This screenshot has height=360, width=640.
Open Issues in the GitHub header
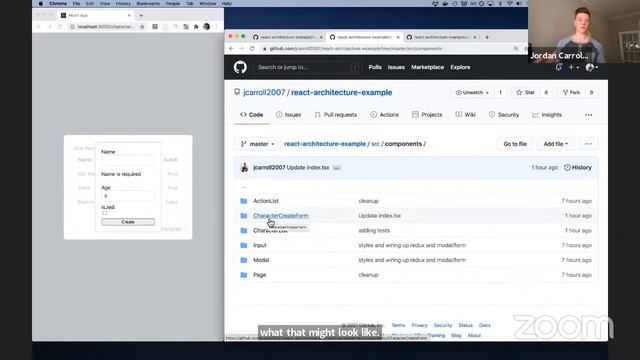(396, 67)
